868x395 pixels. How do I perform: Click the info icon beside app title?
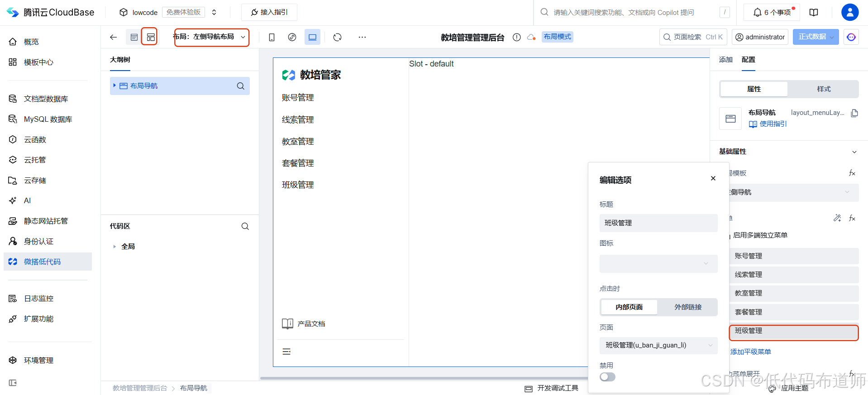[x=516, y=37]
